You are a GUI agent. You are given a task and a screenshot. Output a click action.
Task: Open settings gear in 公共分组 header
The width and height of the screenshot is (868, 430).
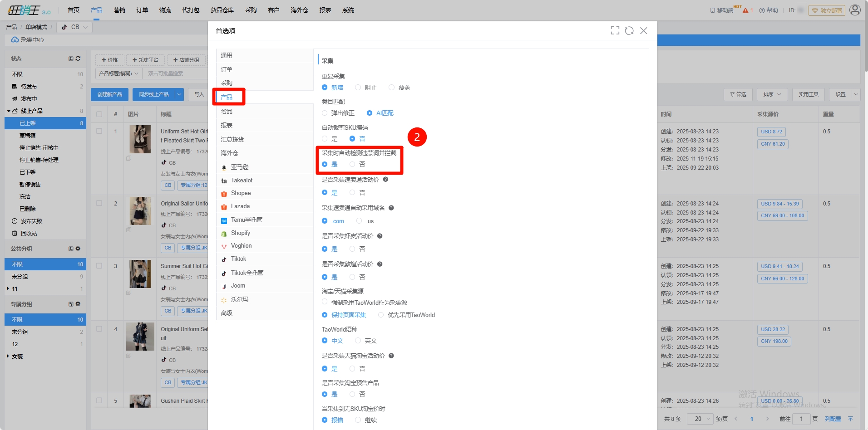78,249
